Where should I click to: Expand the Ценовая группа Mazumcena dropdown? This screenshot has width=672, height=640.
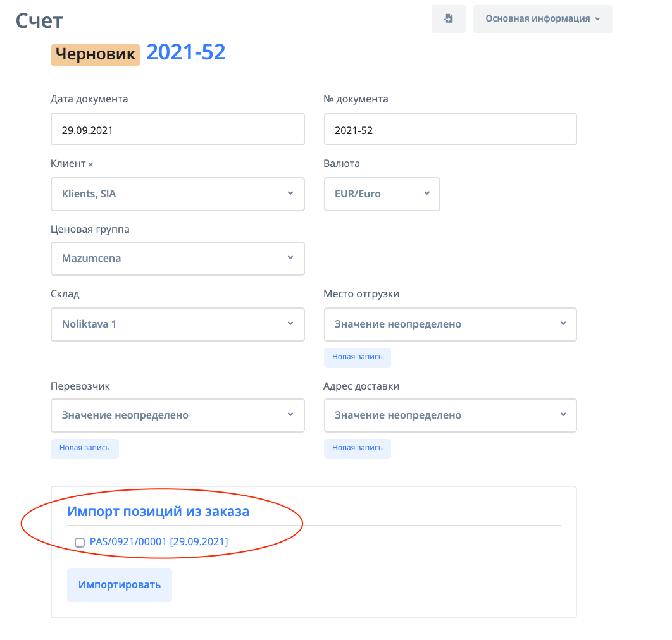pos(177,259)
